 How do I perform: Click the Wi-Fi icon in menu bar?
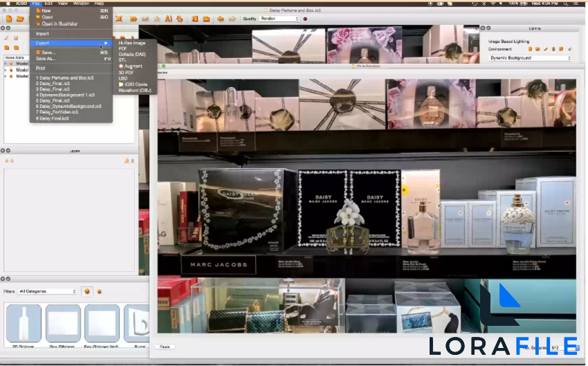coord(493,3)
